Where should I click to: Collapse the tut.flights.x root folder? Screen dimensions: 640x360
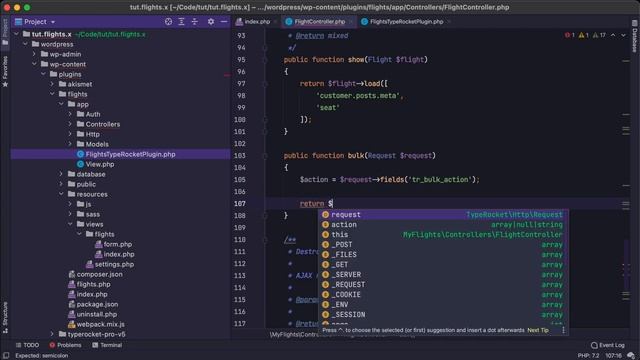pyautogui.click(x=16, y=34)
